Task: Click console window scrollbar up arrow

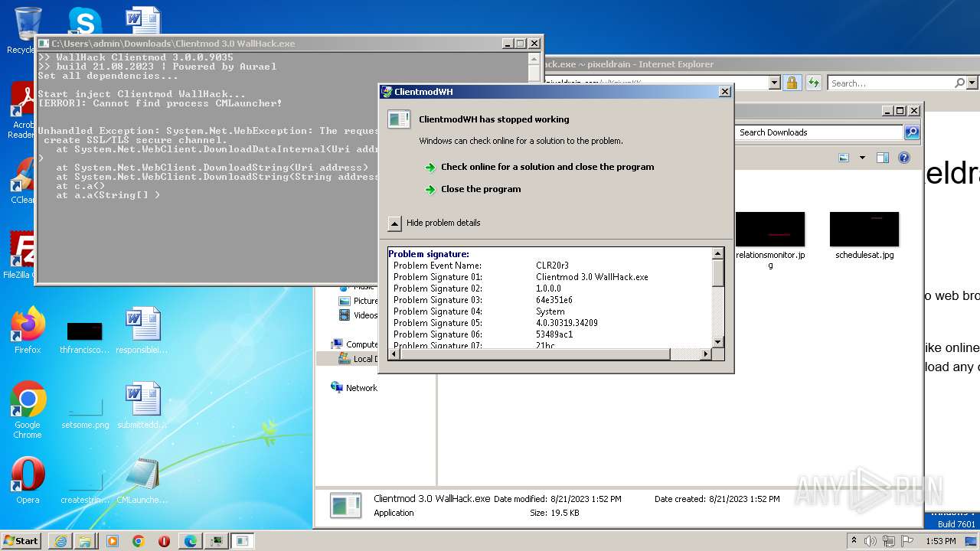Action: click(535, 59)
